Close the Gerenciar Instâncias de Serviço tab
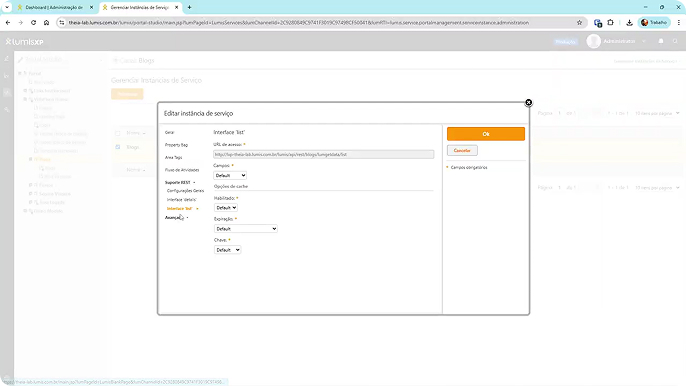This screenshot has width=686, height=386. 177,7
